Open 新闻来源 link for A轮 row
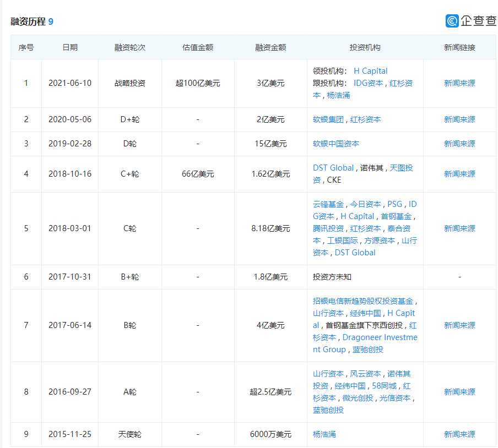This screenshot has height=448, width=498. (459, 392)
